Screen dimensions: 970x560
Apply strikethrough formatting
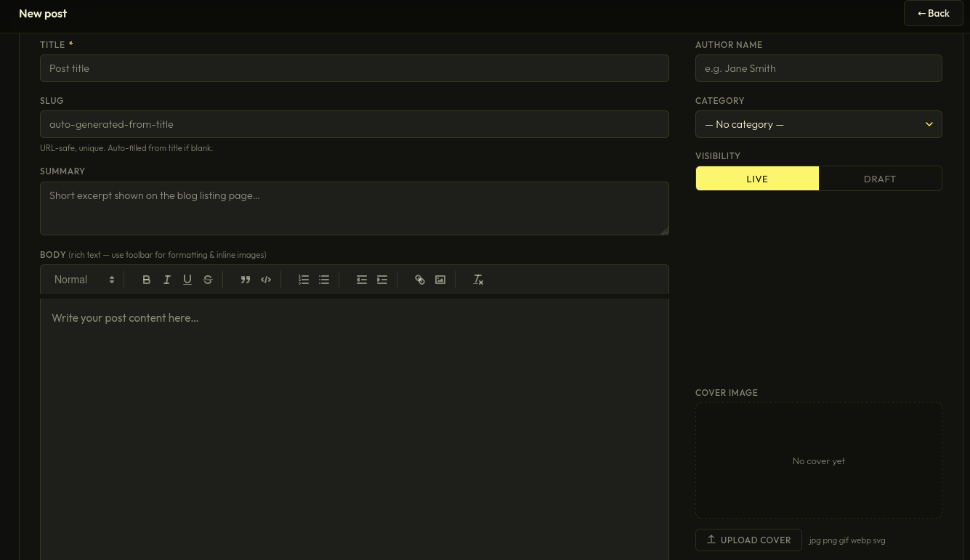[208, 280]
